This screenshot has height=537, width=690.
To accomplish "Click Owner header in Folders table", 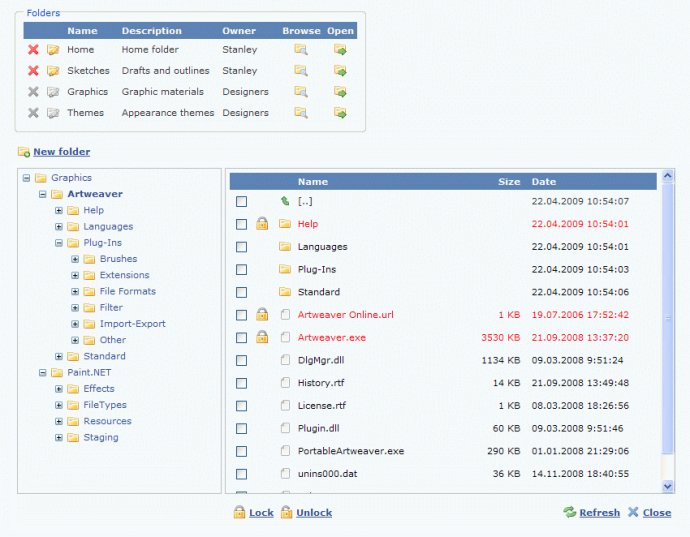I will pyautogui.click(x=239, y=31).
